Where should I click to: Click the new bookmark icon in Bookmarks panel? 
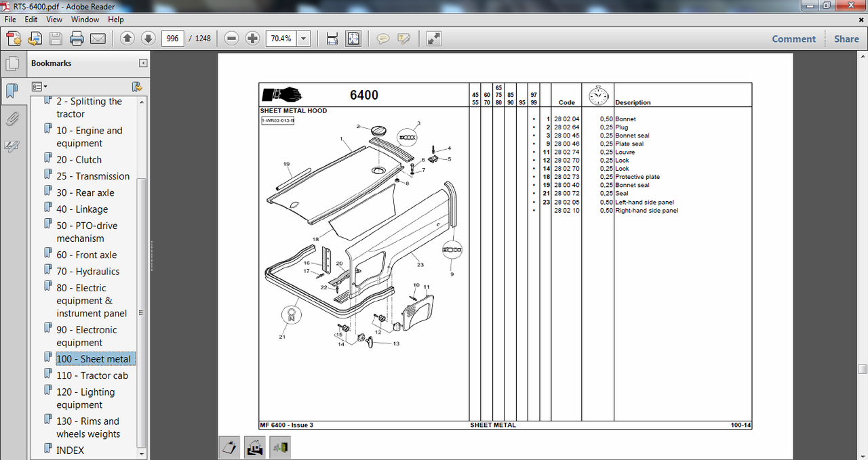[137, 87]
